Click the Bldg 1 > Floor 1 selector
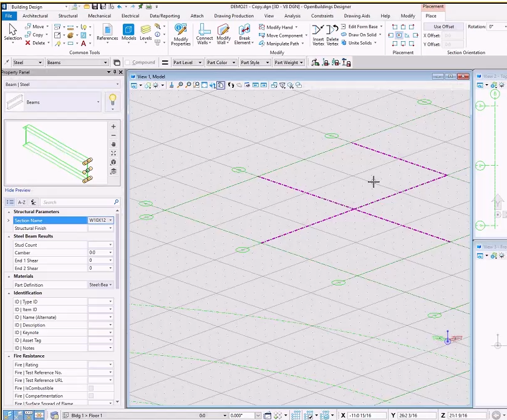This screenshot has height=420, width=507. (x=86, y=416)
